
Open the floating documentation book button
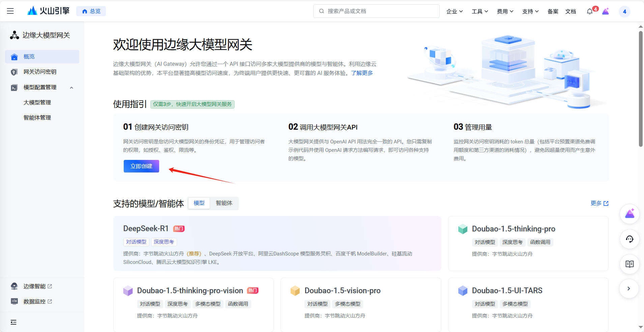click(x=630, y=264)
